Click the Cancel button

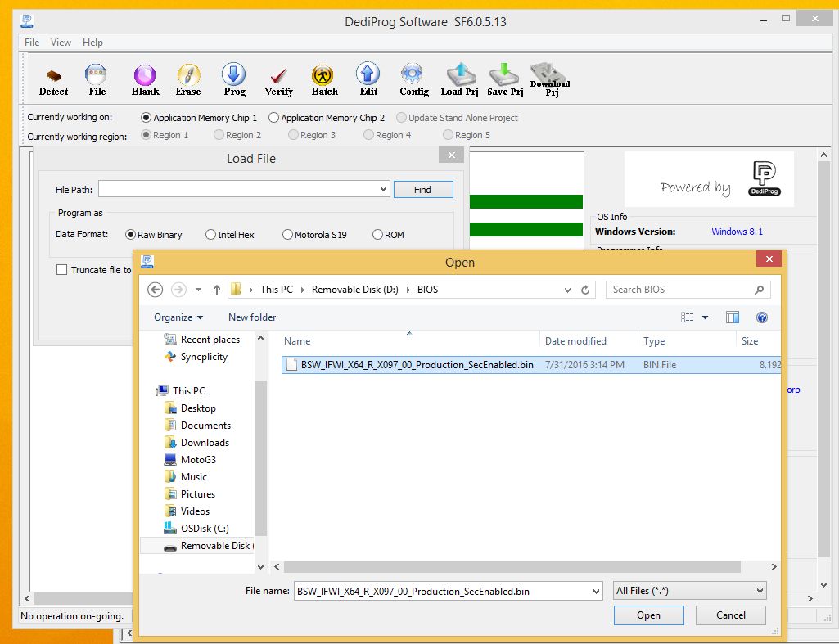pyautogui.click(x=730, y=615)
